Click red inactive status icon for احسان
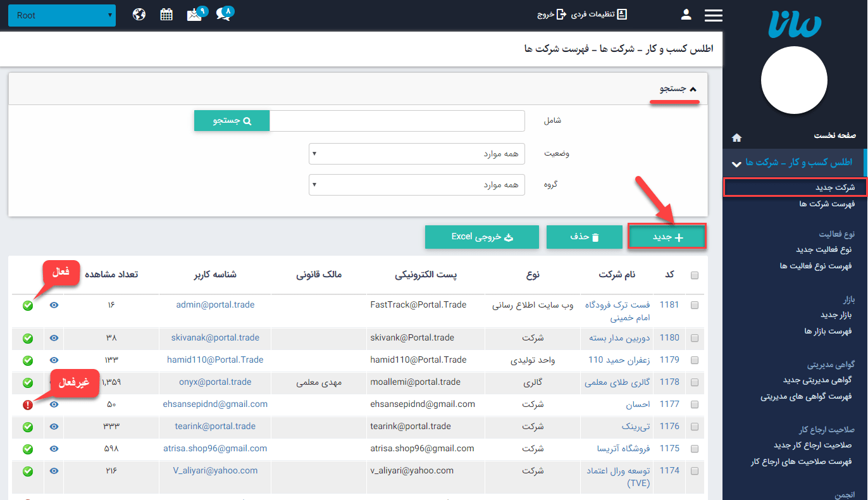 click(x=28, y=404)
